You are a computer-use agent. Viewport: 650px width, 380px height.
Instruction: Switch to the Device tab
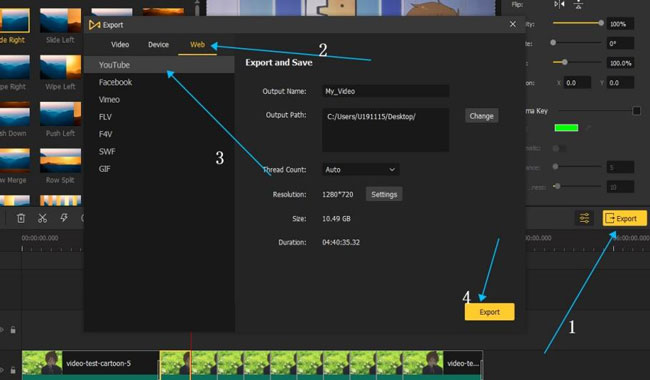[x=158, y=44]
